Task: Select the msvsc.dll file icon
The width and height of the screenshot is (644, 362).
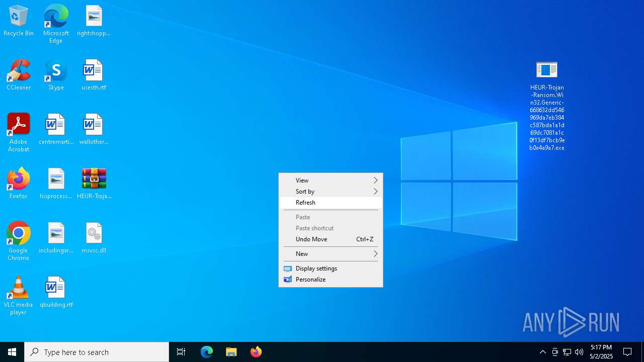Action: (x=94, y=238)
